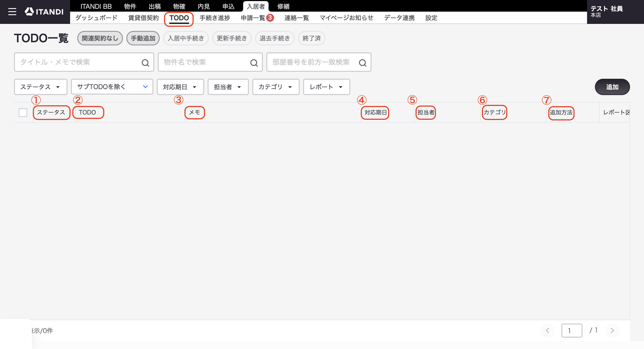Open the レポート filter dropdown

point(327,87)
